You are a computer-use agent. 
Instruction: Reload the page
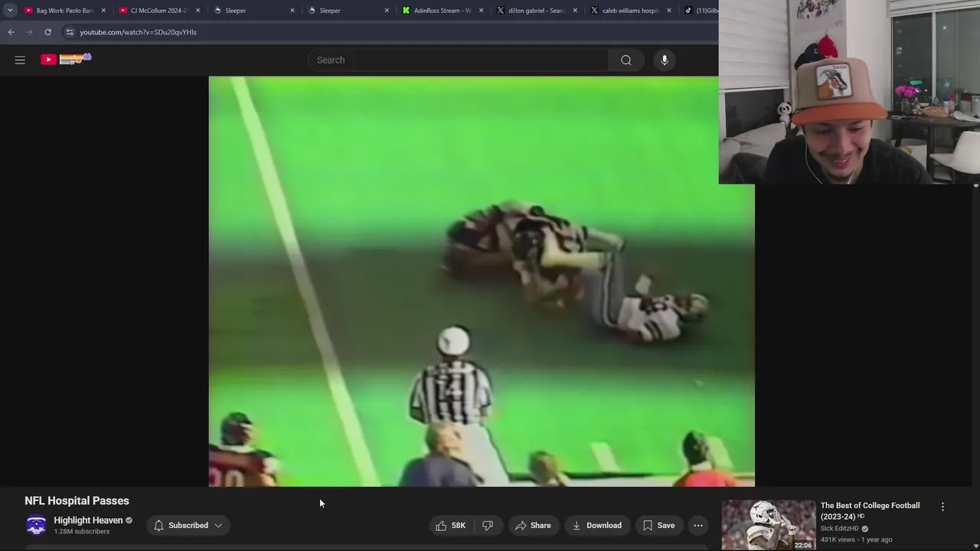click(47, 32)
